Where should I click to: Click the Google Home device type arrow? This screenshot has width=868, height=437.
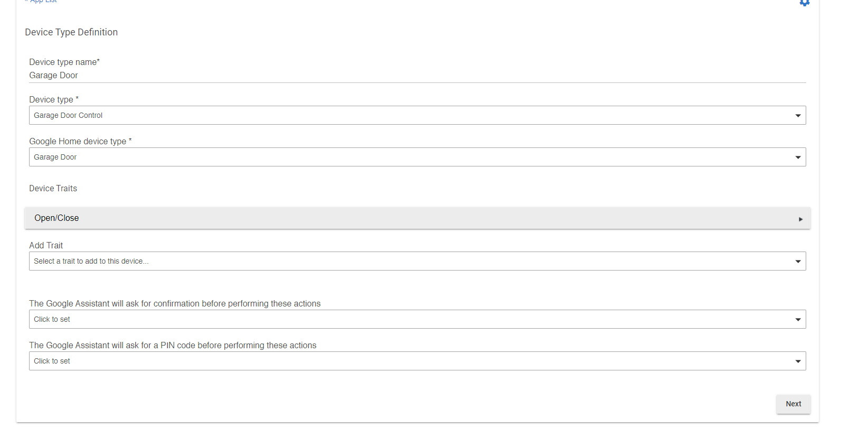(798, 157)
